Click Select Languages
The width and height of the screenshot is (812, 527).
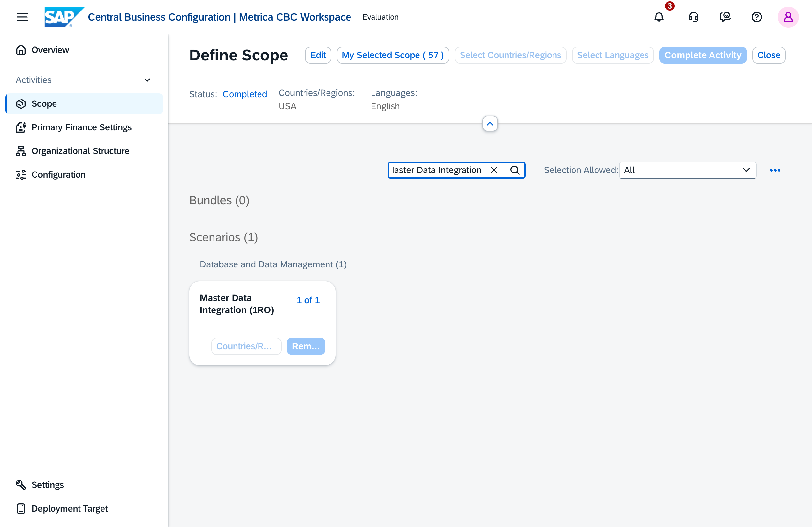tap(612, 55)
